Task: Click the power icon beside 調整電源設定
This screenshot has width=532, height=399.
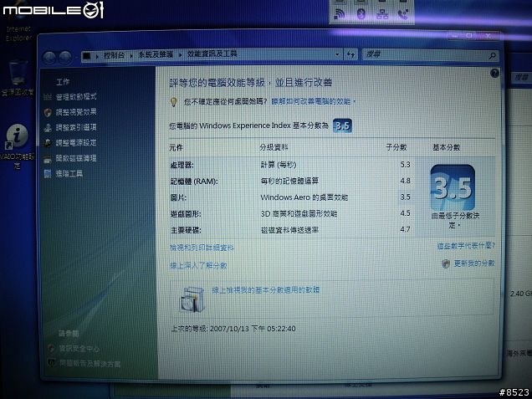Action: (x=48, y=143)
